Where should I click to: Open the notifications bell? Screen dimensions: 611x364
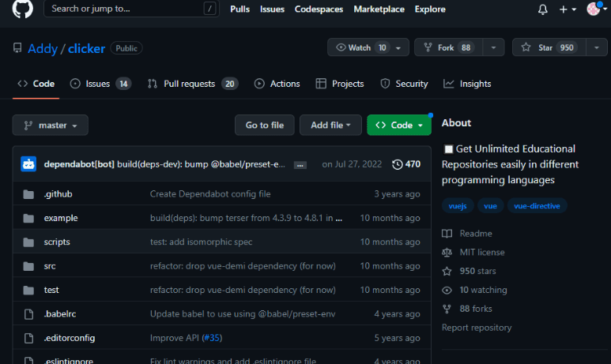click(542, 9)
